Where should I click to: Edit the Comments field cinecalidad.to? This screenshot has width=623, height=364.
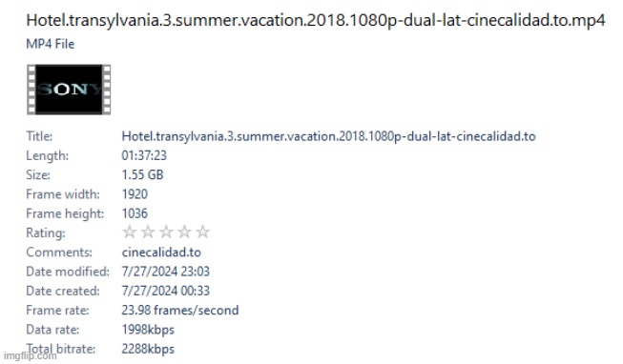coord(161,253)
